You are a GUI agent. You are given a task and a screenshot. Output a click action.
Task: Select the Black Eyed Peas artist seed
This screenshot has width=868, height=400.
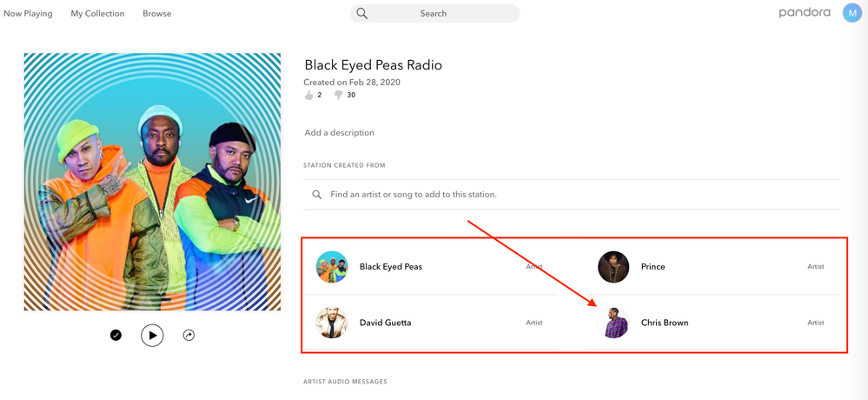[x=390, y=267]
